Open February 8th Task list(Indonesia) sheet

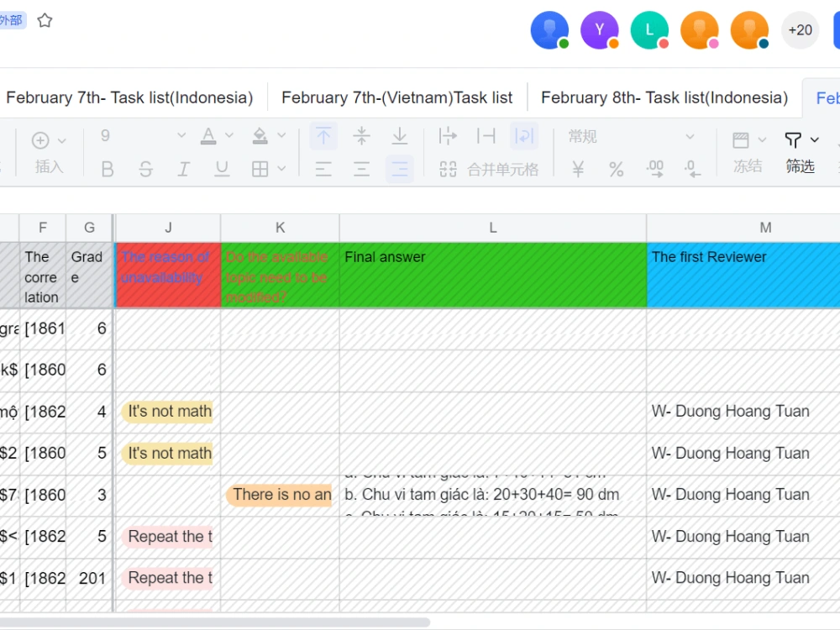click(x=664, y=98)
